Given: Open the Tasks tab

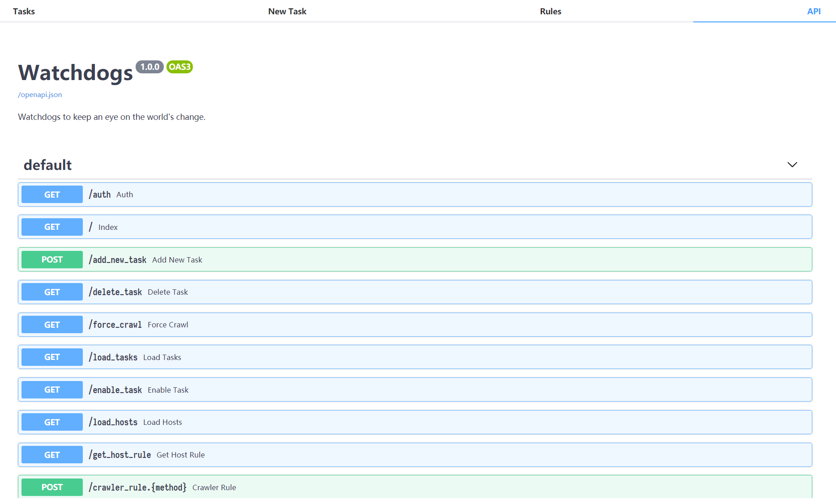Looking at the screenshot, I should point(24,11).
